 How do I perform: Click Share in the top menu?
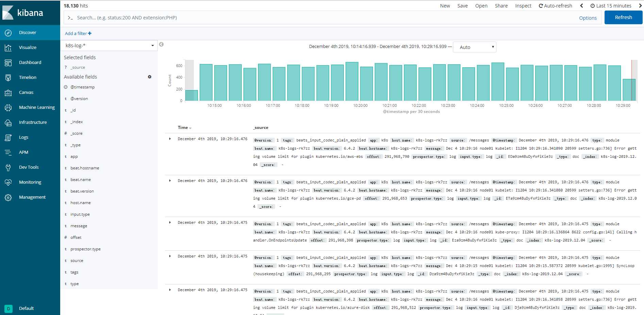(501, 6)
